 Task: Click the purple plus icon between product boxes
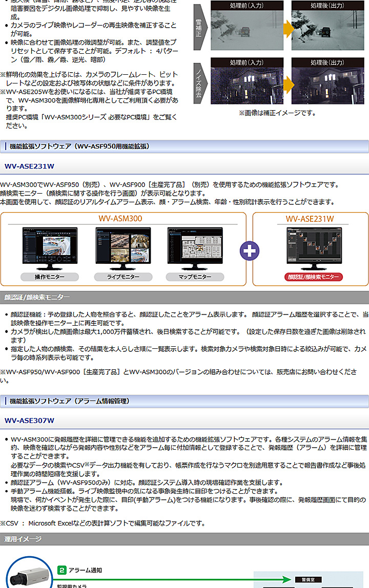tap(250, 251)
